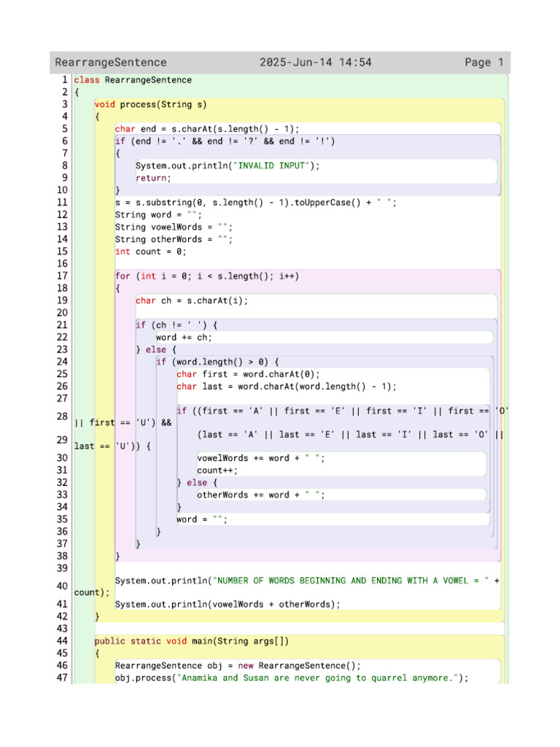Click the 'if (word.length() > 0) {' line
Screen dimensions: 560x747
point(217,362)
